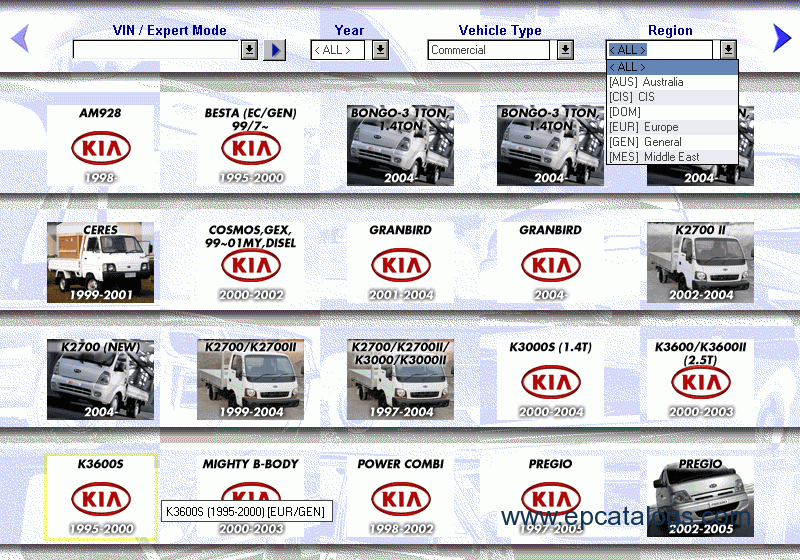Click the Year combo box showing < ALL >
Viewport: 800px width, 560px height.
[338, 50]
